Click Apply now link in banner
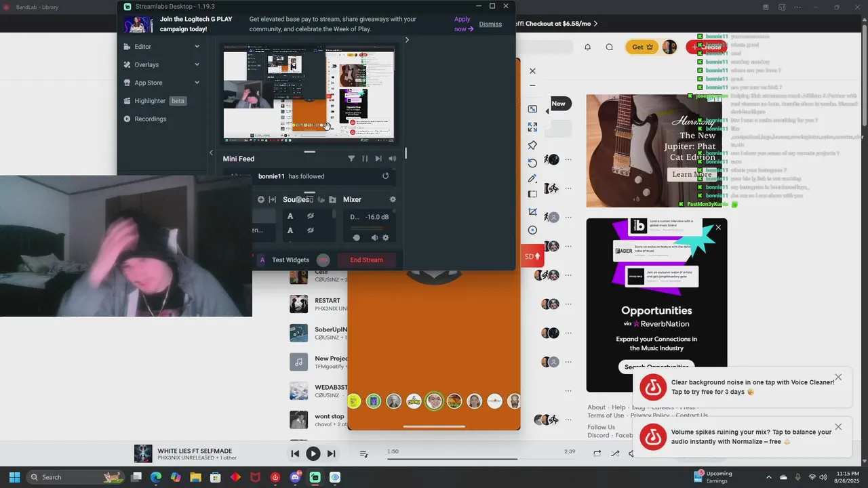The image size is (868, 488). pos(464,24)
